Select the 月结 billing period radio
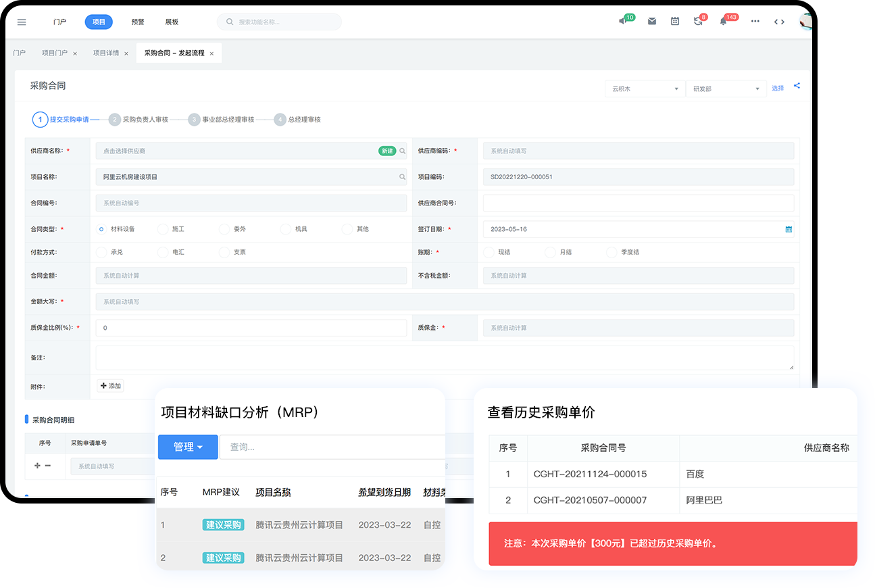Viewport: 875px width, 588px height. point(551,252)
